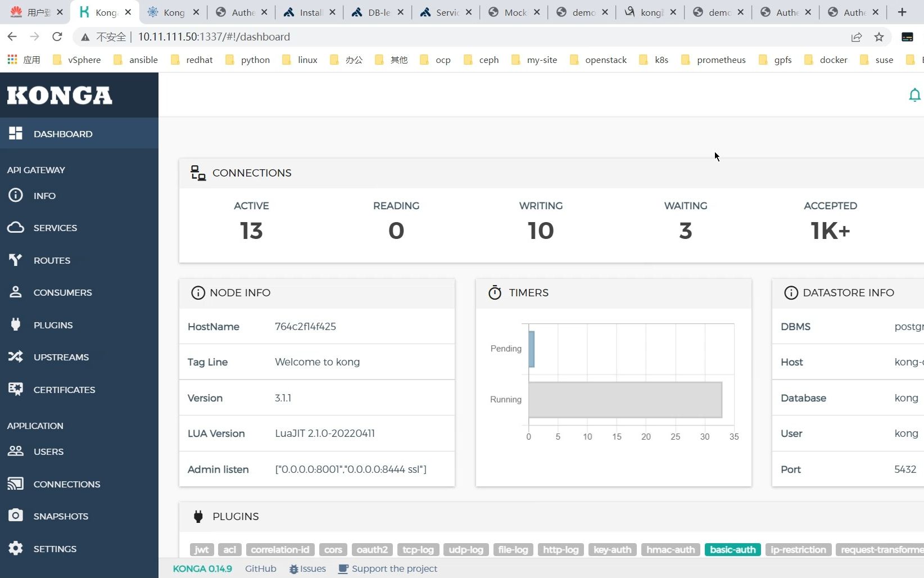924x578 pixels.
Task: Click the Running timers bar in chart
Action: point(625,400)
